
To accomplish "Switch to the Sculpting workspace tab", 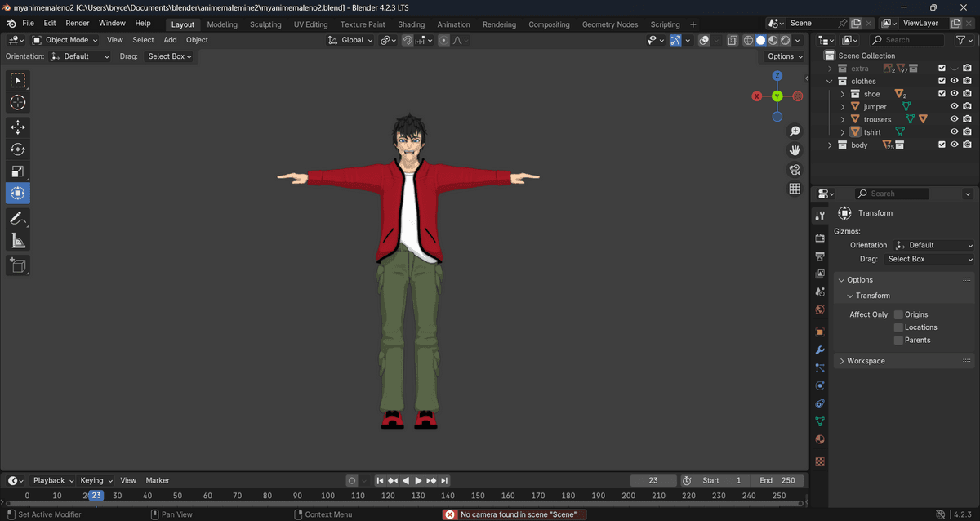I will pos(265,24).
